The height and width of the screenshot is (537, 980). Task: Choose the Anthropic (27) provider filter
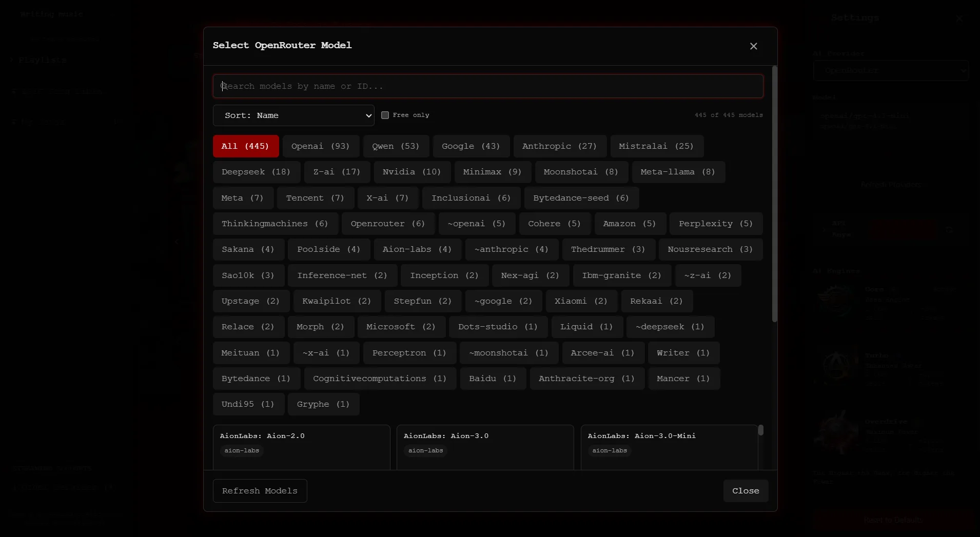(560, 146)
